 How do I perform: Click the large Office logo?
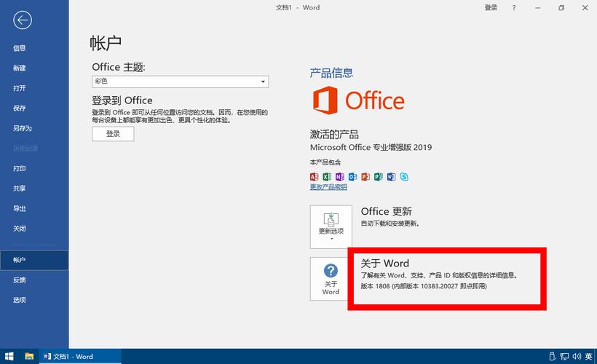(358, 100)
